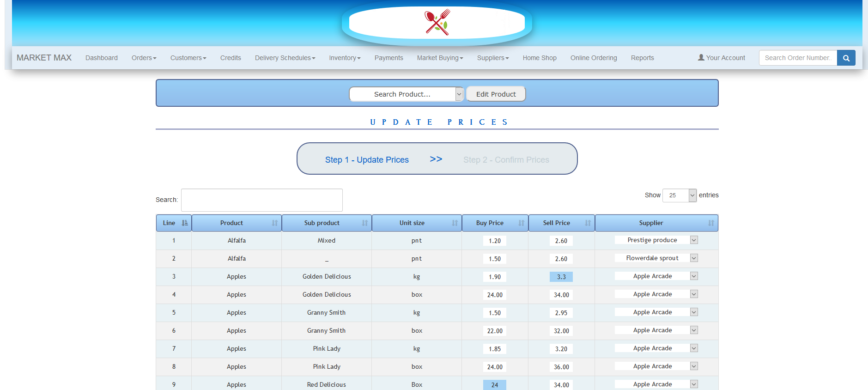Go to the Dashboard menu item

click(x=102, y=58)
